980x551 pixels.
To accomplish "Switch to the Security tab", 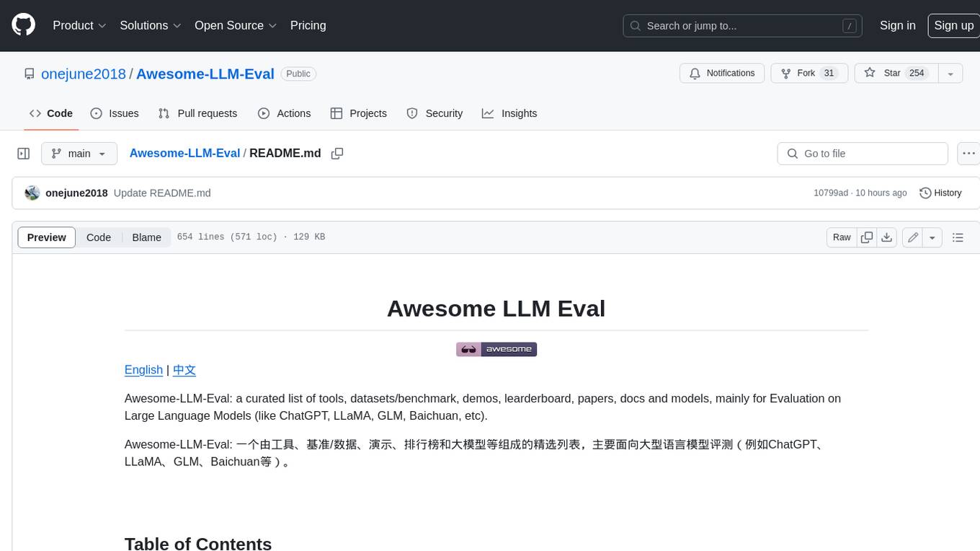I will coord(435,113).
